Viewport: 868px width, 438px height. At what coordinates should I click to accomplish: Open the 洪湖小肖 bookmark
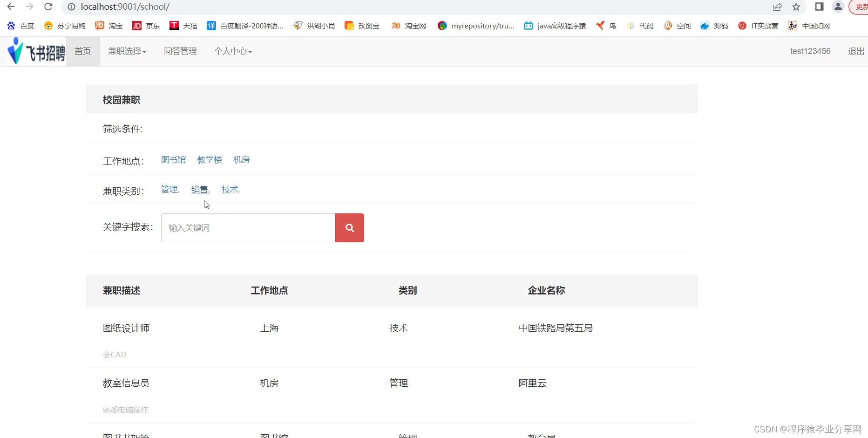pos(314,26)
